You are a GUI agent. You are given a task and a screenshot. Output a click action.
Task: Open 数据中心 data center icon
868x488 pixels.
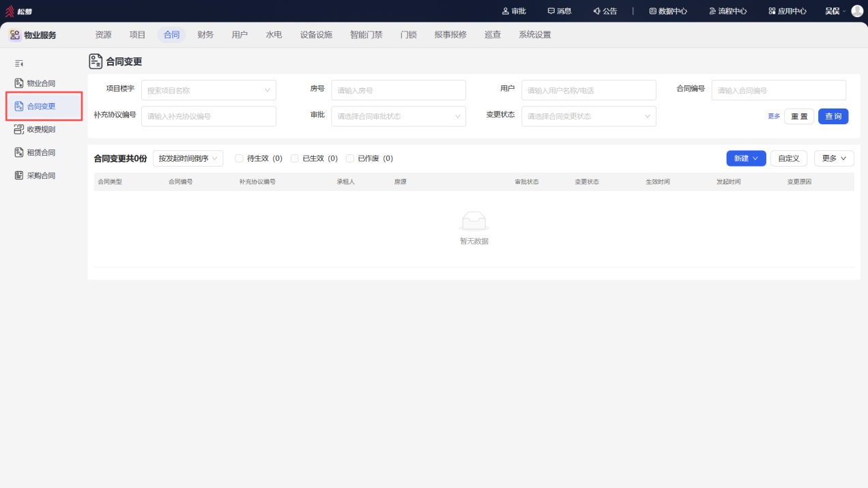point(652,11)
